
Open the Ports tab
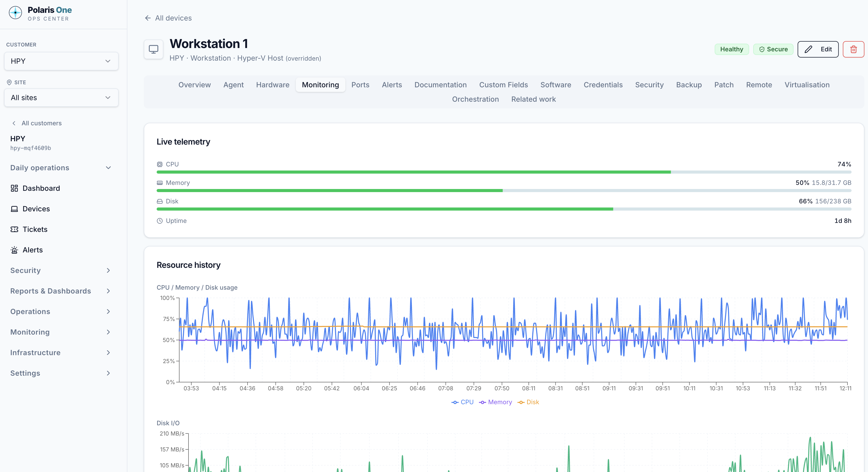click(x=360, y=85)
